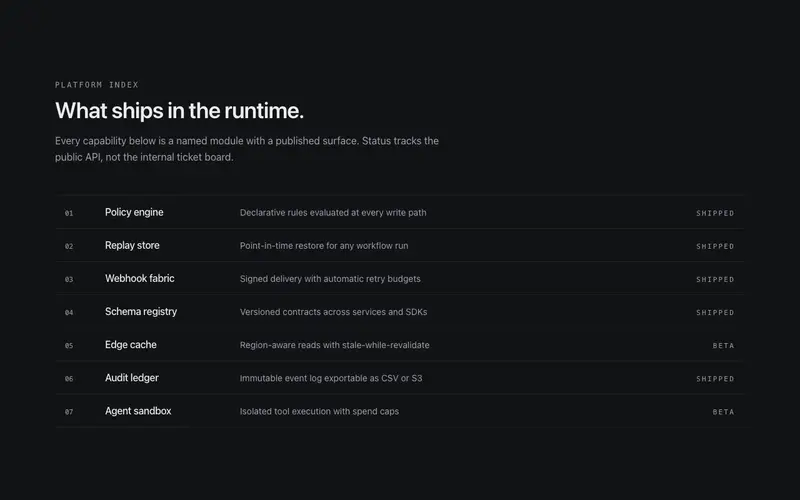Open the Agent sandbox module name
Viewport: 800px width, 500px height.
point(138,411)
